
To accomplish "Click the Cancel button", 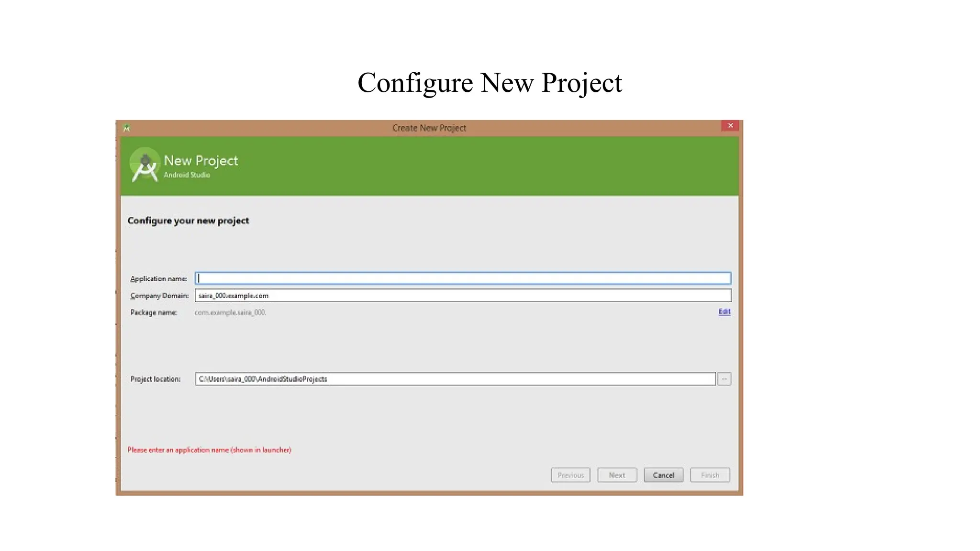I will pos(663,475).
